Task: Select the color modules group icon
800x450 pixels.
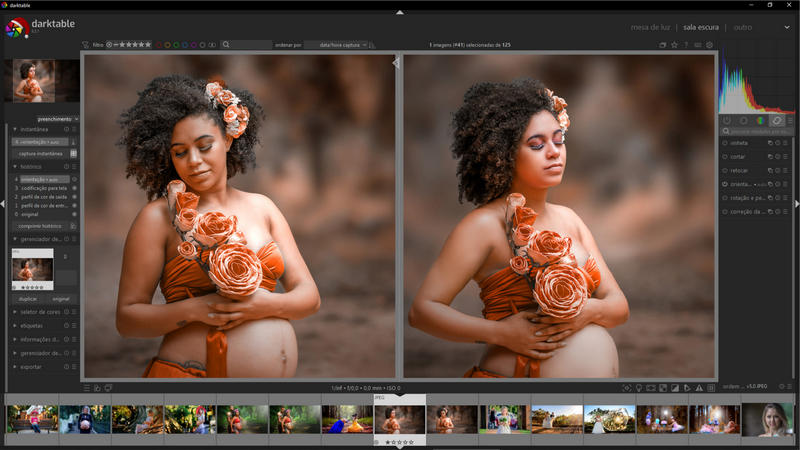Action: point(760,120)
